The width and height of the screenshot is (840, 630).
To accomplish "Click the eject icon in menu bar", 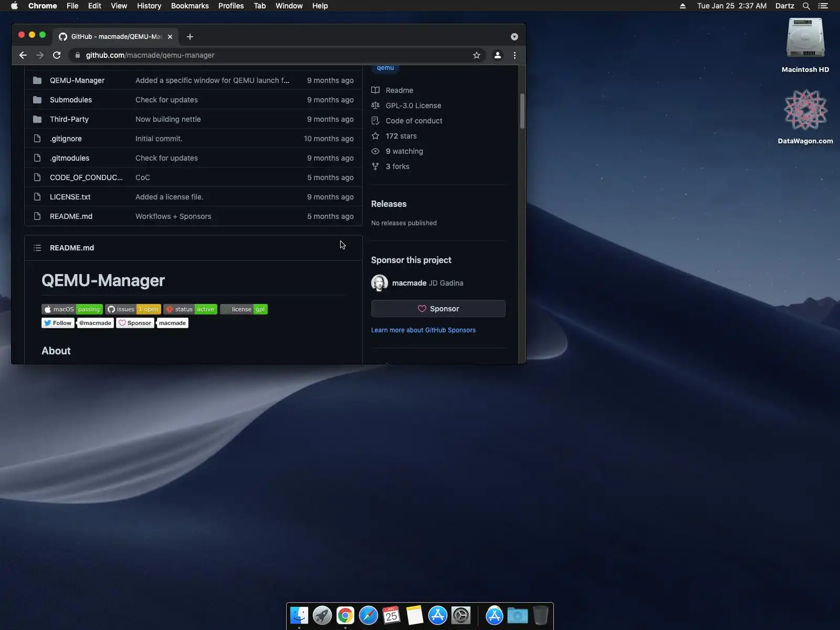I will point(682,6).
